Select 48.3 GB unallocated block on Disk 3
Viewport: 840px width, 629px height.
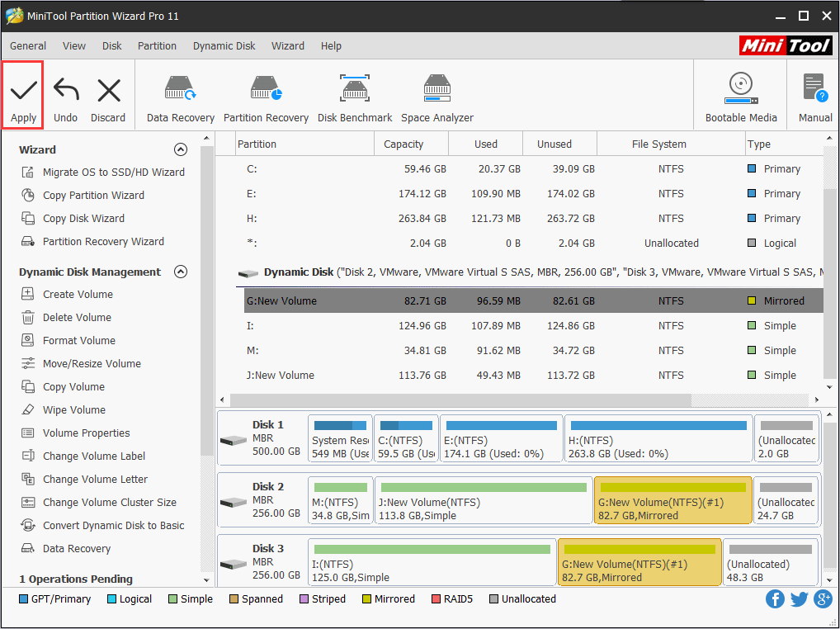click(771, 563)
